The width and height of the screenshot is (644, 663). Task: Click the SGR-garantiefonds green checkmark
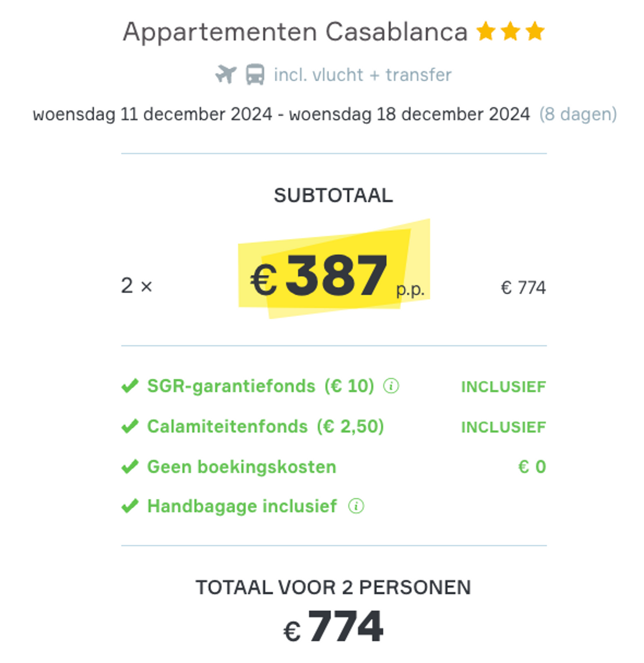coord(130,386)
